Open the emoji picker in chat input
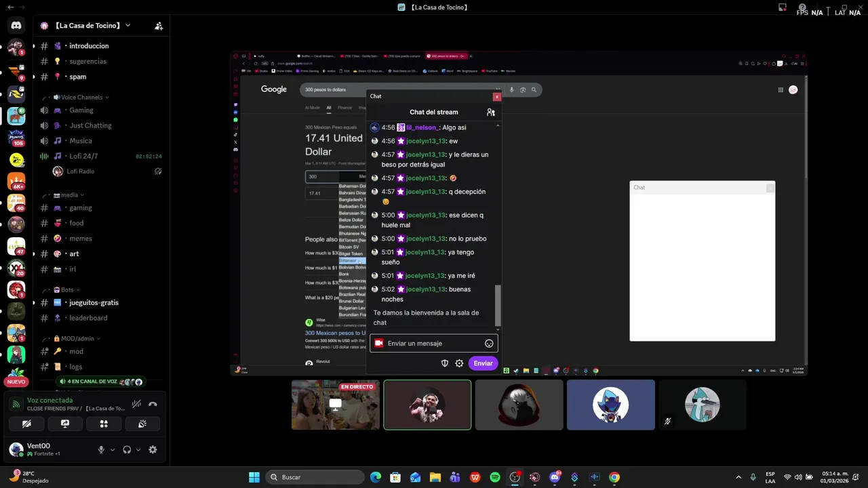The width and height of the screenshot is (868, 488). click(x=489, y=344)
